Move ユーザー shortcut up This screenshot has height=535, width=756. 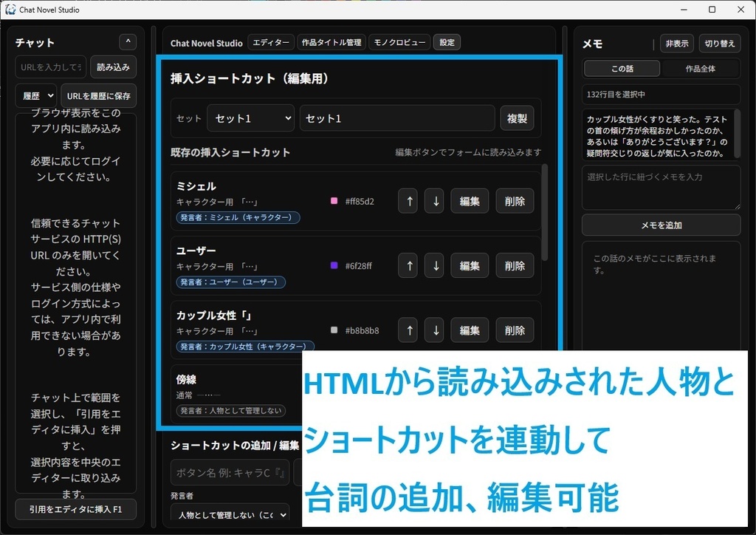(x=408, y=265)
